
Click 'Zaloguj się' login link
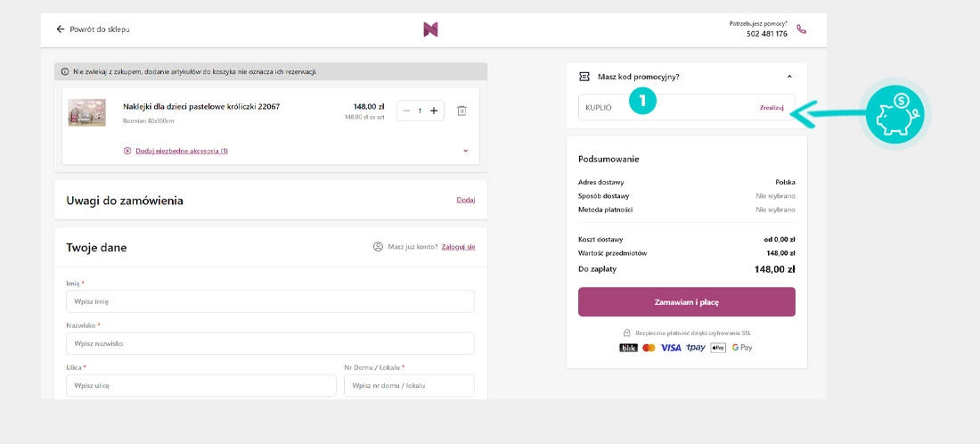458,247
